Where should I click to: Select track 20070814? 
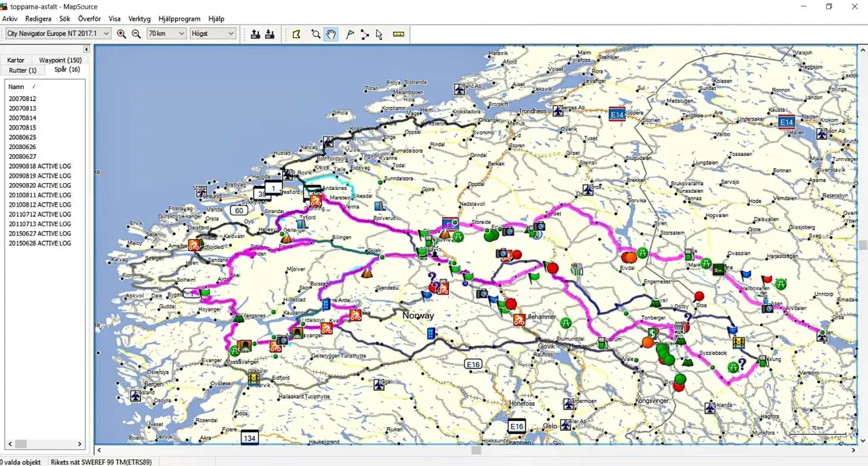(22, 118)
